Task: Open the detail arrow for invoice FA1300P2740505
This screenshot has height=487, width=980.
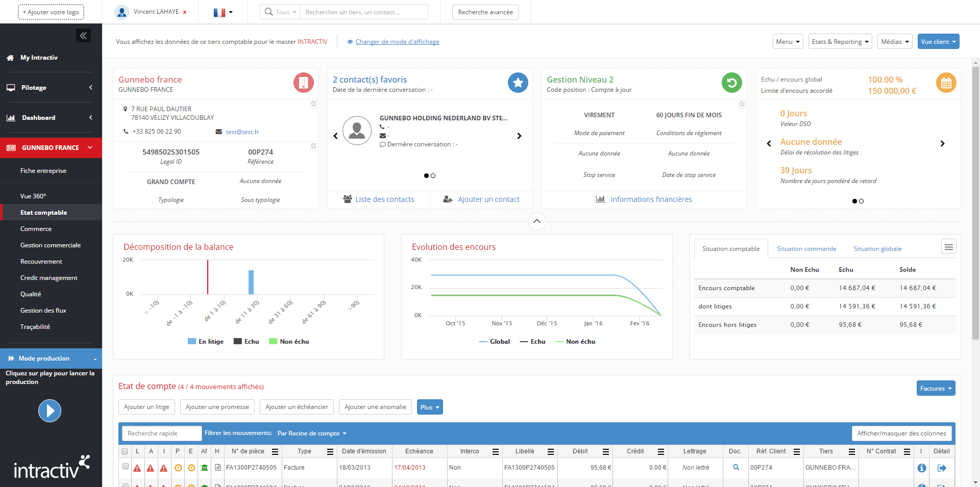Action: click(x=942, y=467)
